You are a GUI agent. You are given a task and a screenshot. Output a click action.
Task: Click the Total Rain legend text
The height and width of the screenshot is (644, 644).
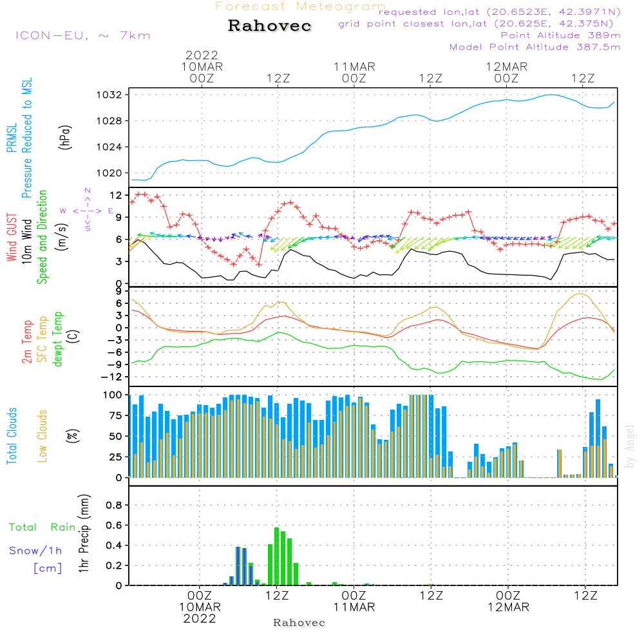[x=42, y=527]
